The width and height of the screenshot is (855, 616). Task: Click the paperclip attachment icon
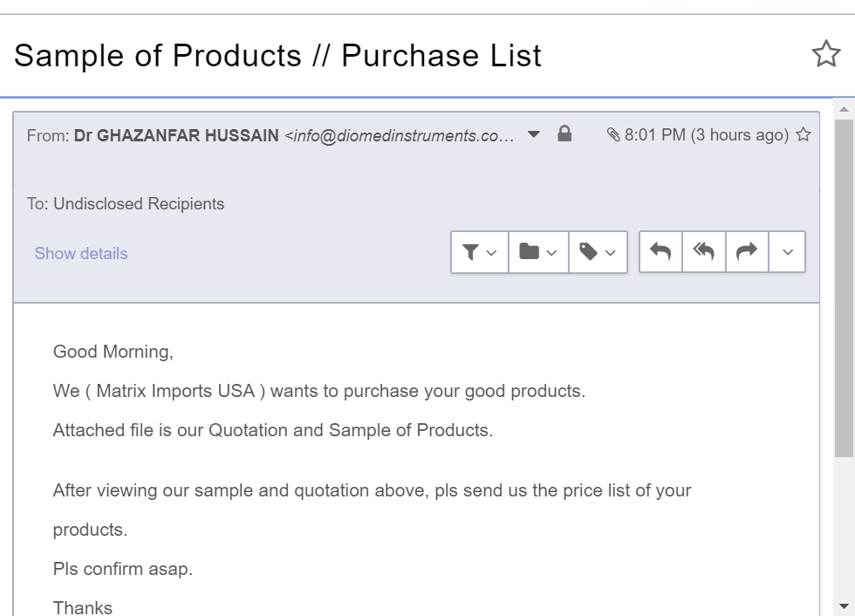[x=614, y=135]
